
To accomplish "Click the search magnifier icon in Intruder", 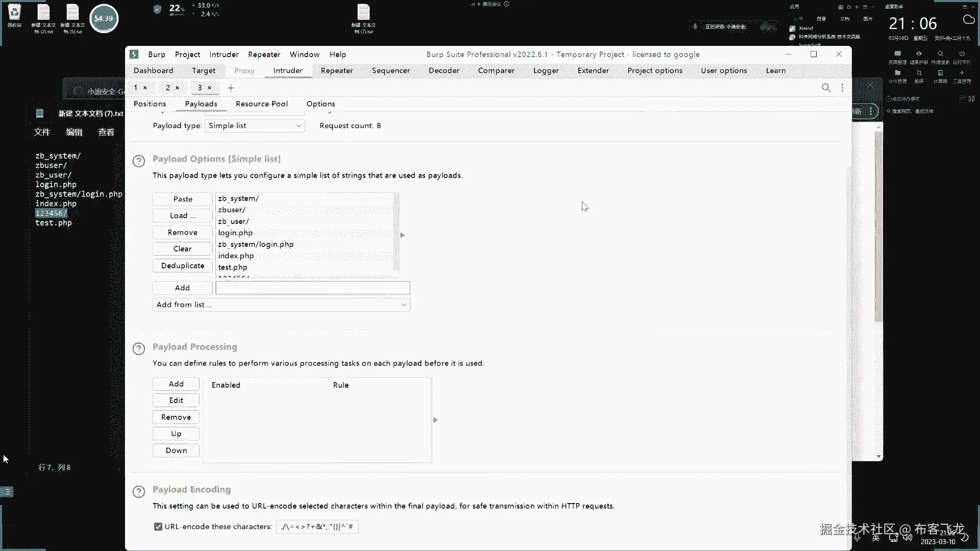I will point(826,88).
